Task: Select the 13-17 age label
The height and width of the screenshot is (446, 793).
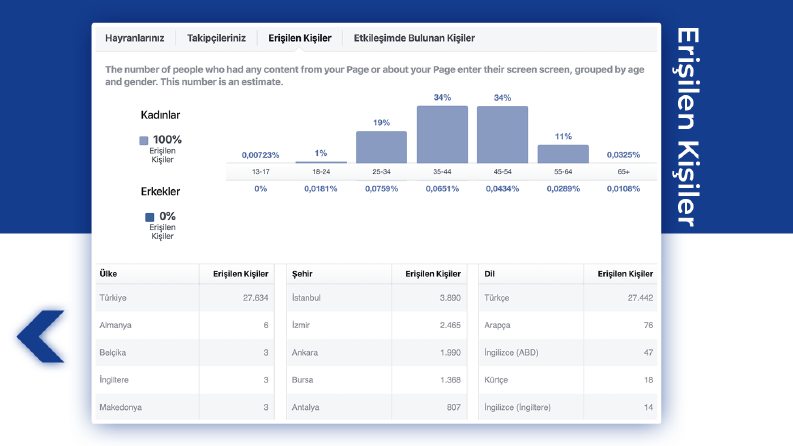Action: click(x=260, y=172)
